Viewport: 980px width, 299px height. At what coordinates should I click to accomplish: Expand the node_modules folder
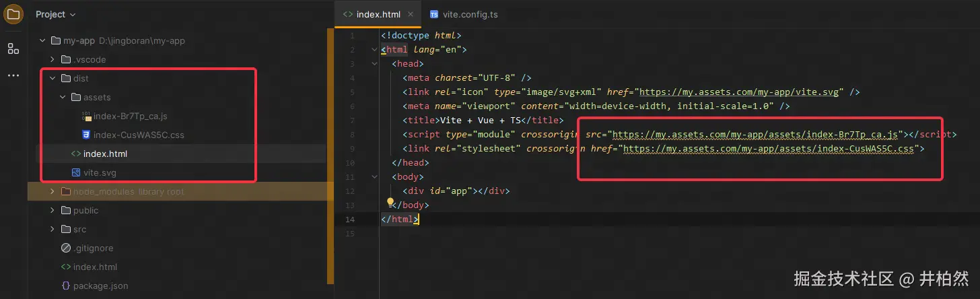click(x=53, y=191)
